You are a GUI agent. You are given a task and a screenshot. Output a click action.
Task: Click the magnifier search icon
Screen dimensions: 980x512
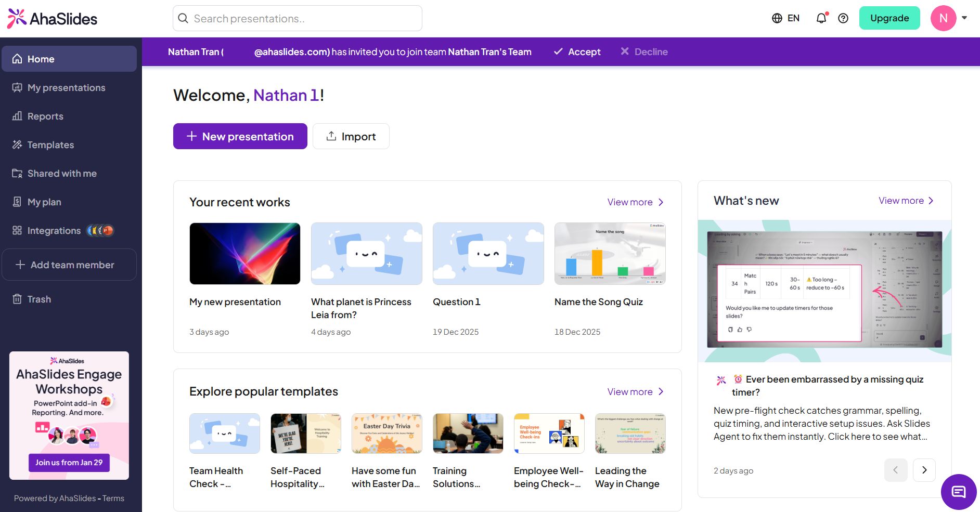tap(183, 19)
